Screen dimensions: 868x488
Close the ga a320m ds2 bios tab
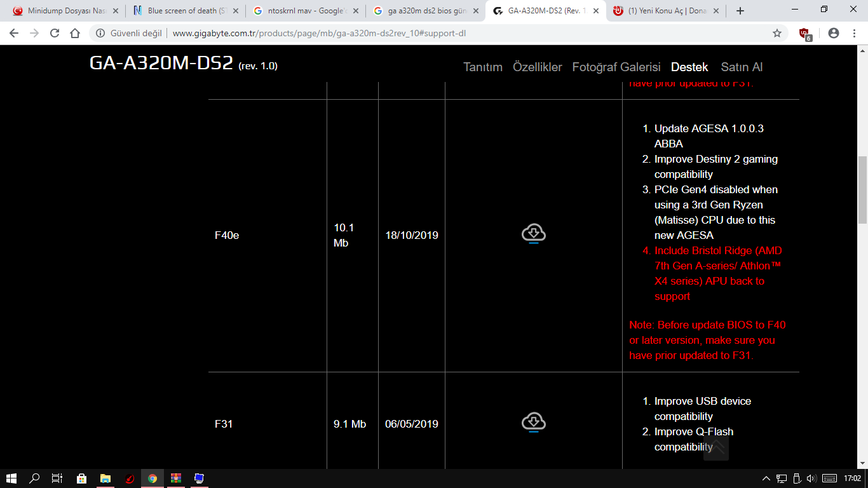pos(476,11)
